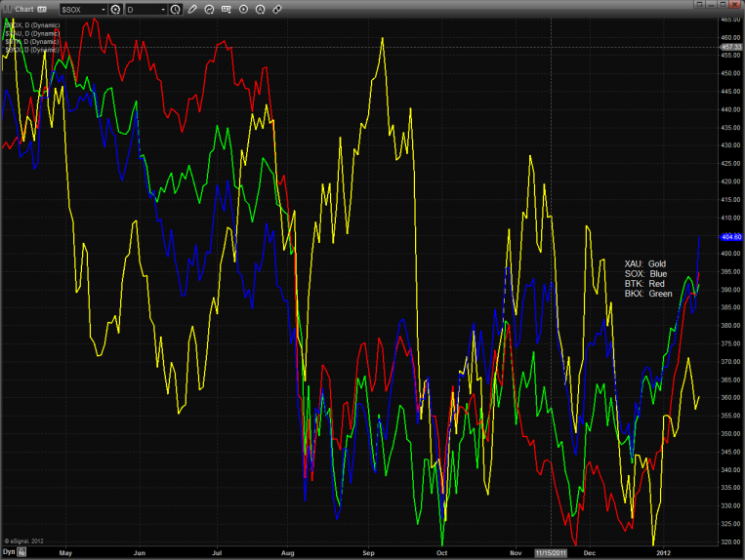745x560 pixels.
Task: Click the Sep label on the time axis
Action: (368, 553)
